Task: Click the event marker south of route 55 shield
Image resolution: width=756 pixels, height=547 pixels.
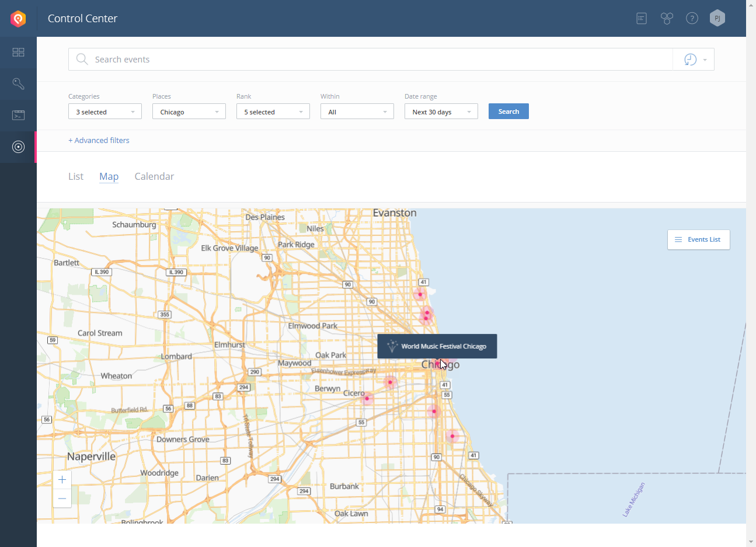Action: pos(434,411)
